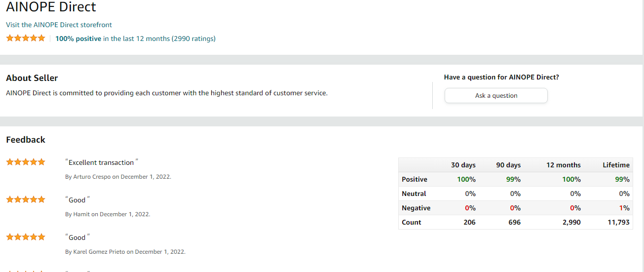Click the 90 days column header
This screenshot has height=272, width=644.
pos(508,165)
